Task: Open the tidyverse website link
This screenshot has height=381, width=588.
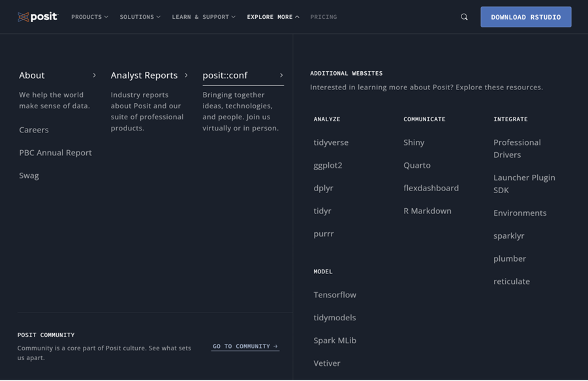Action: (331, 142)
